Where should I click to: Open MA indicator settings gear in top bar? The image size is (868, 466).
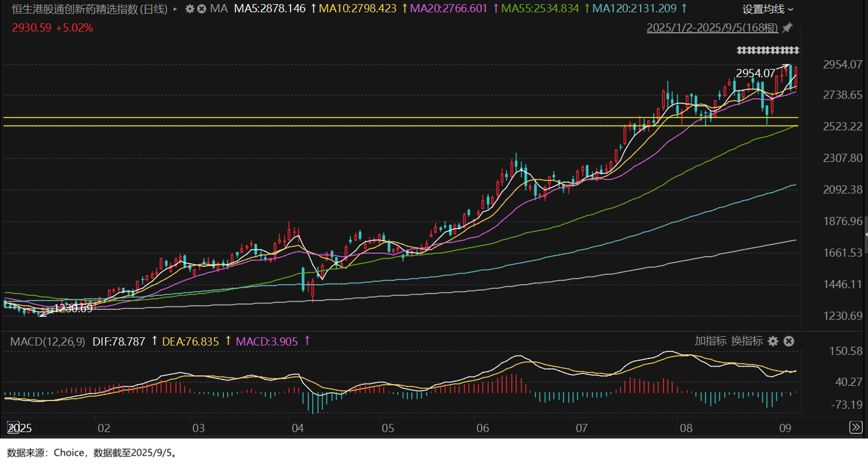pos(189,9)
